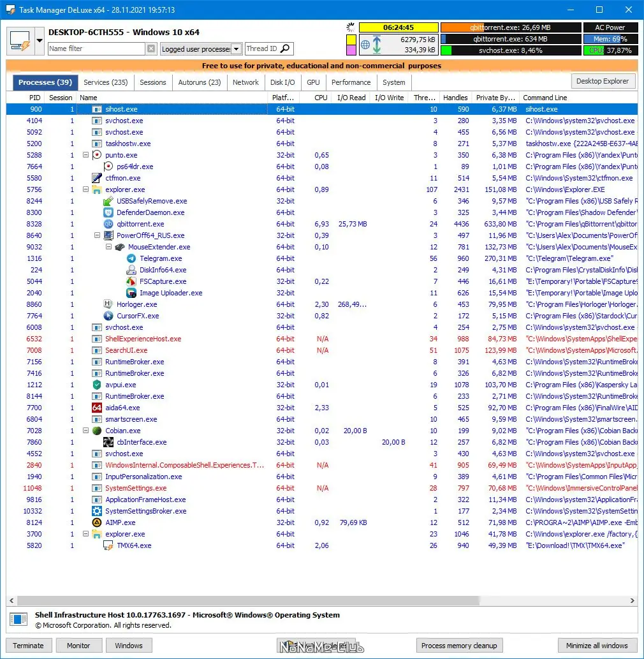
Task: Clear the name filter with the X icon
Action: pos(151,48)
